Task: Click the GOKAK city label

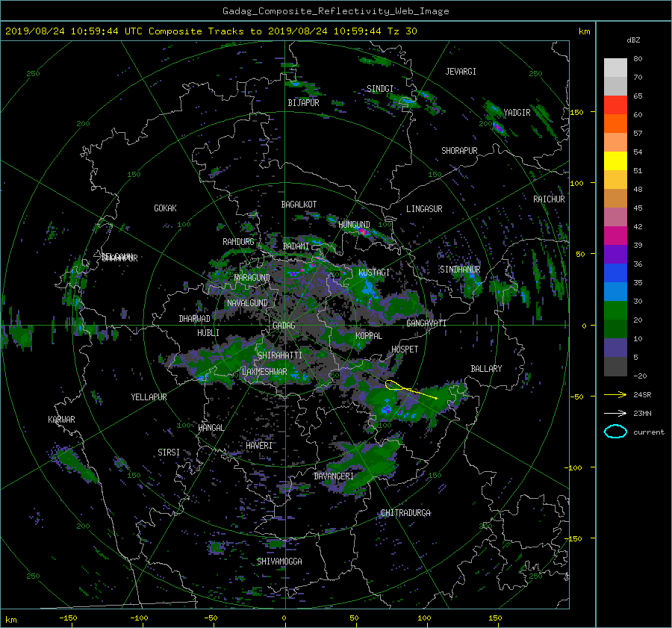Action: [x=165, y=208]
